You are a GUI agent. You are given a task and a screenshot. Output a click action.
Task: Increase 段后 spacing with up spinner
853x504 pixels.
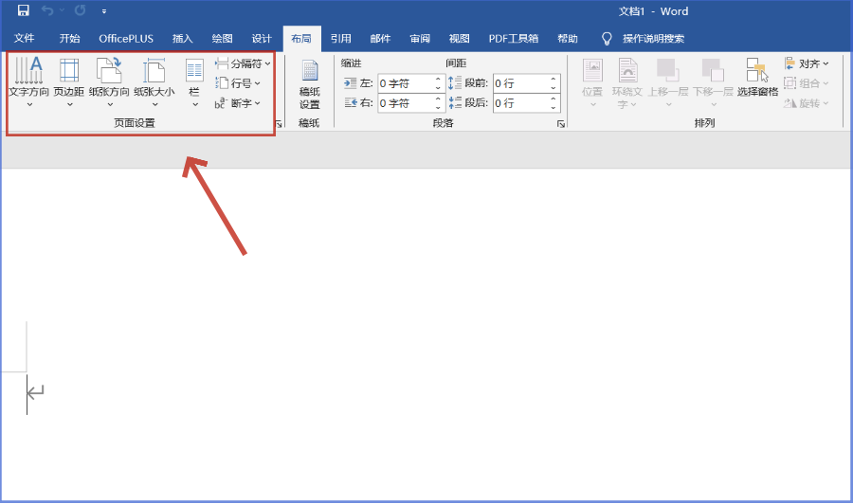(x=554, y=99)
